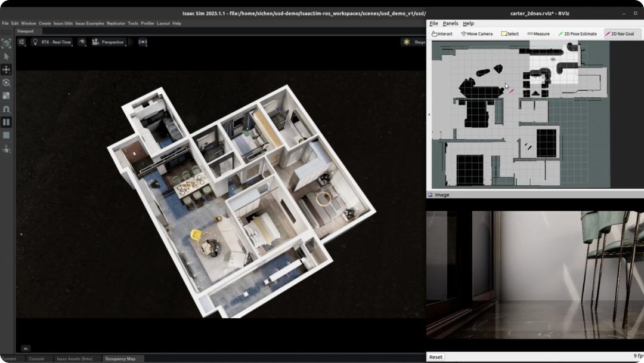The image size is (644, 363).
Task: Open the RTX - Real-Time renderer dropdown
Action: click(x=52, y=42)
